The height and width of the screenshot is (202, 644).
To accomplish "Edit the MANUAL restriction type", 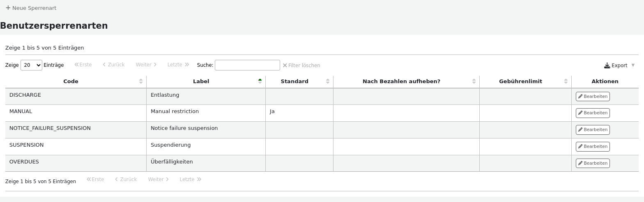I will coord(593,113).
